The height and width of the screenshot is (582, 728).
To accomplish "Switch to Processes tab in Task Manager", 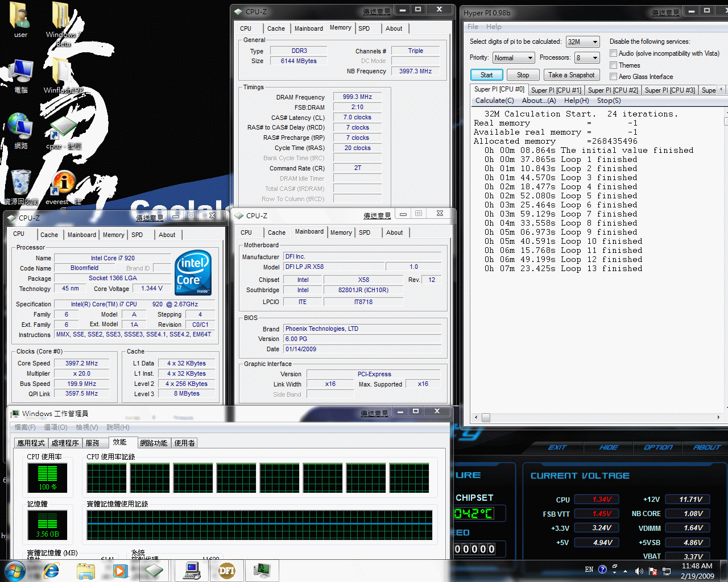I will pyautogui.click(x=65, y=443).
